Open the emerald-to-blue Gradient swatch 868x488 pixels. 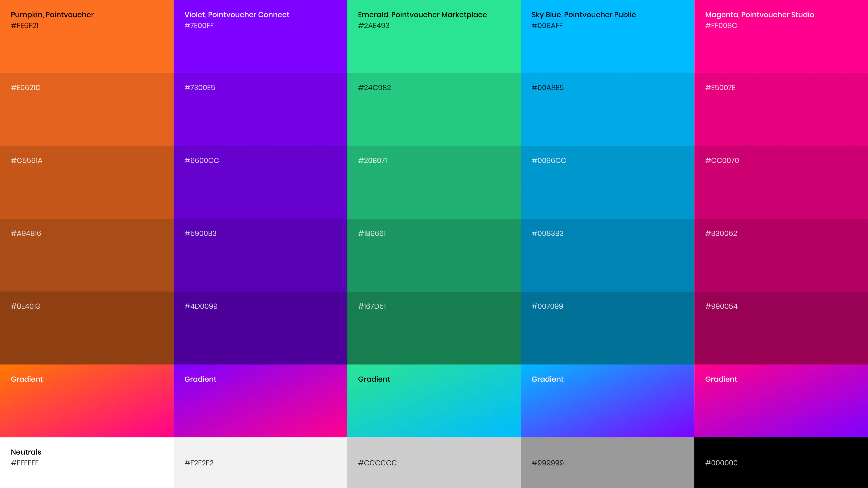point(434,401)
